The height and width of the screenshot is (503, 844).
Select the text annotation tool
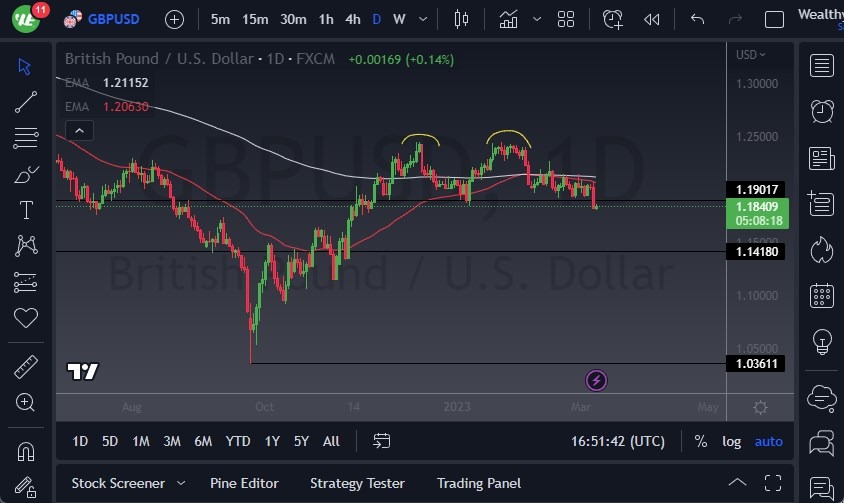[x=27, y=210]
